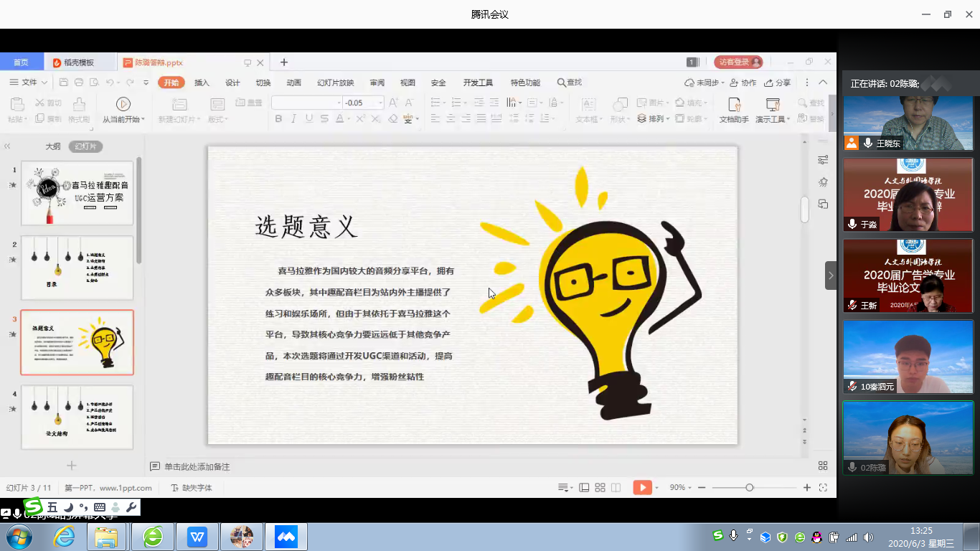
Task: Expand the 演示工具 dropdown
Action: pyautogui.click(x=773, y=119)
